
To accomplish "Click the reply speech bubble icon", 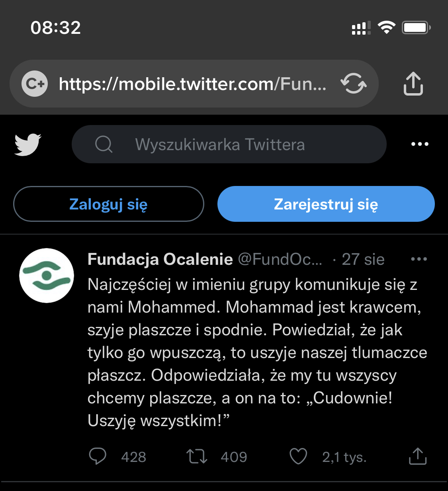I will [98, 456].
